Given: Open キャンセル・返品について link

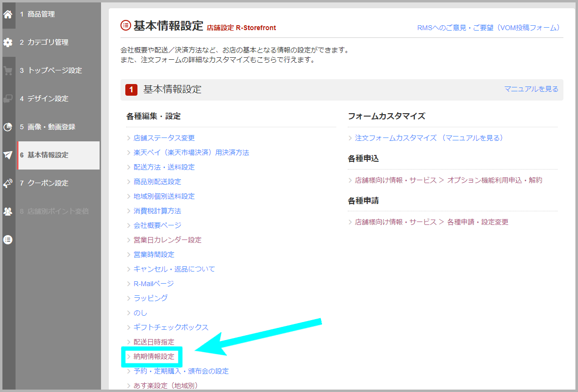Looking at the screenshot, I should click(174, 269).
